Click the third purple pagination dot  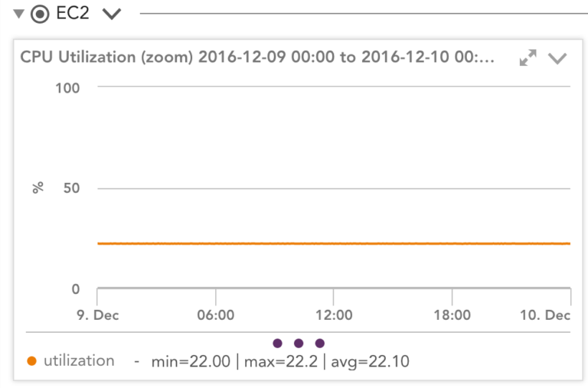tap(320, 343)
